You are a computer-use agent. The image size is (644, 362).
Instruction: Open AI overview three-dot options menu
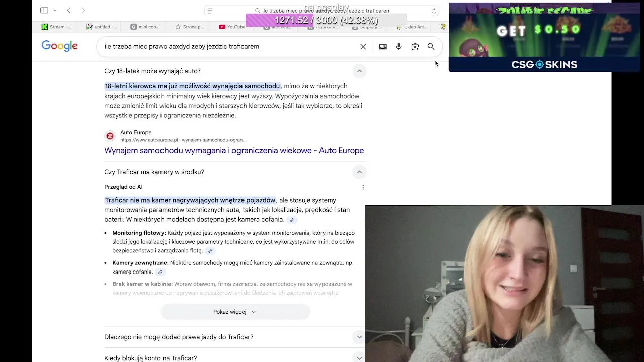(x=363, y=187)
